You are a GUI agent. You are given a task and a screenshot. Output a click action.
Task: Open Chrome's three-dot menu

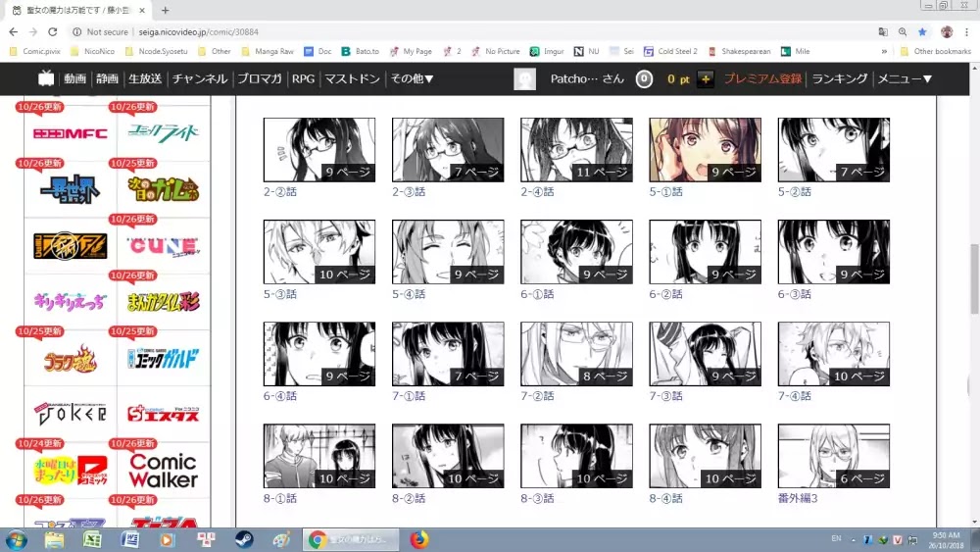point(967,31)
